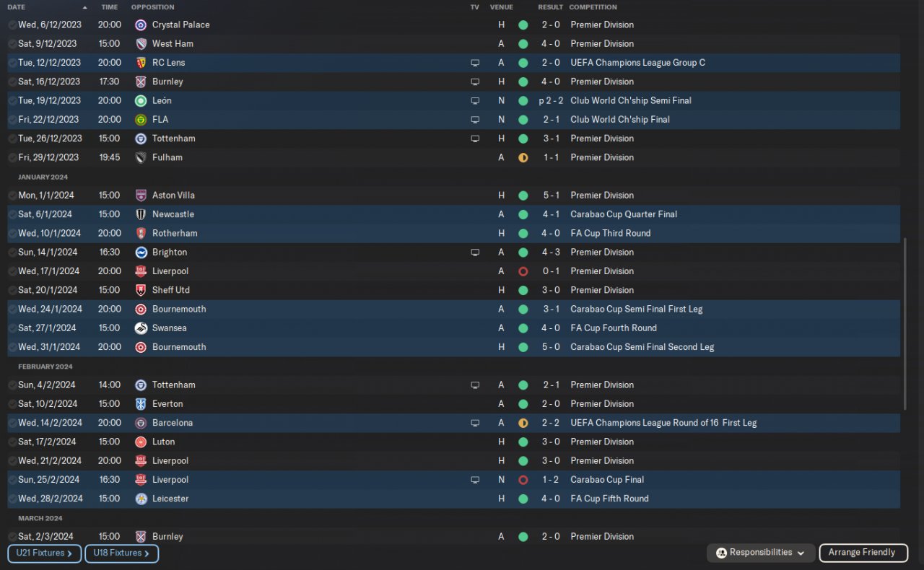Click the Crystal Palace club badge
The image size is (924, 570).
141,25
